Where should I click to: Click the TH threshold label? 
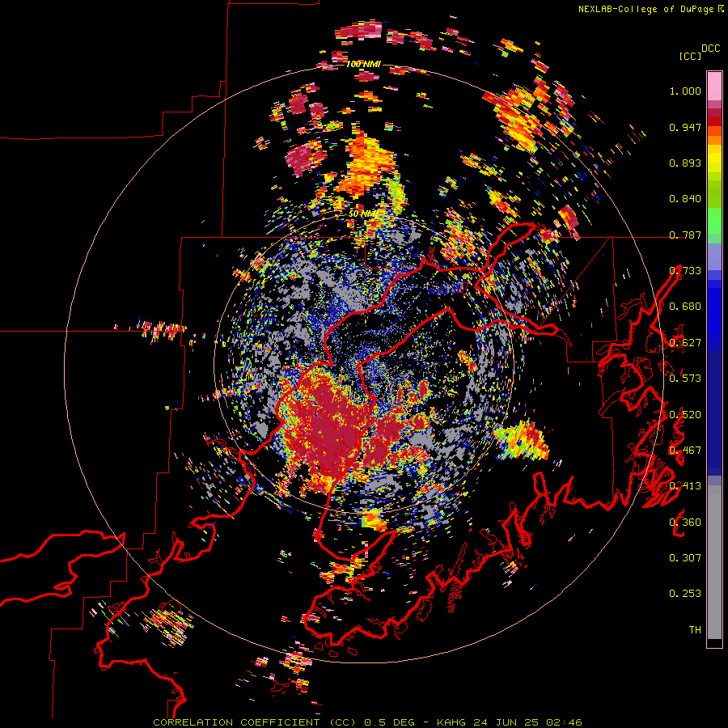pyautogui.click(x=695, y=630)
